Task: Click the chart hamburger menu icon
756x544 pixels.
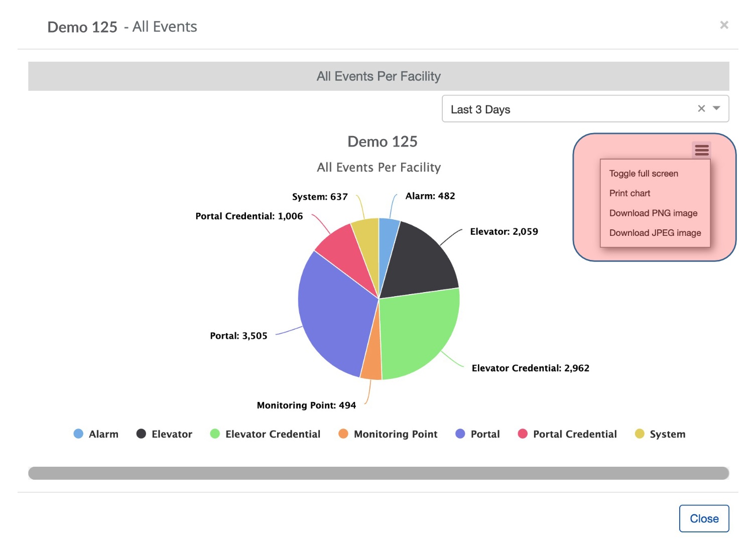Action: point(701,150)
